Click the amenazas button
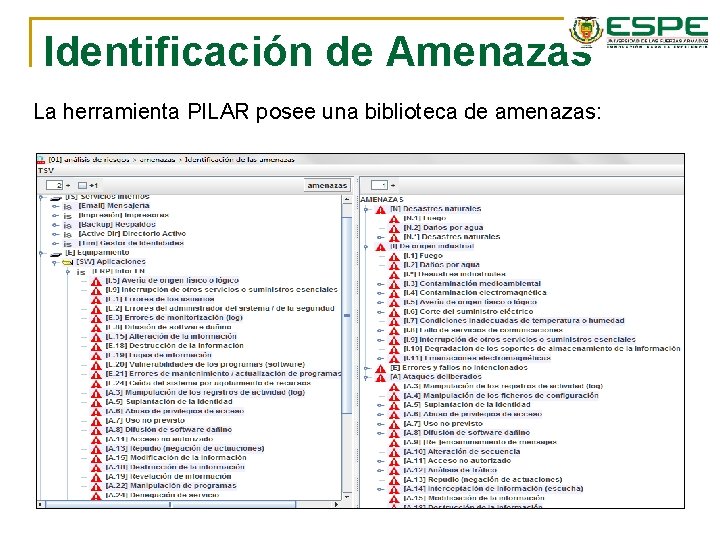This screenshot has height=540, width=720. click(327, 185)
